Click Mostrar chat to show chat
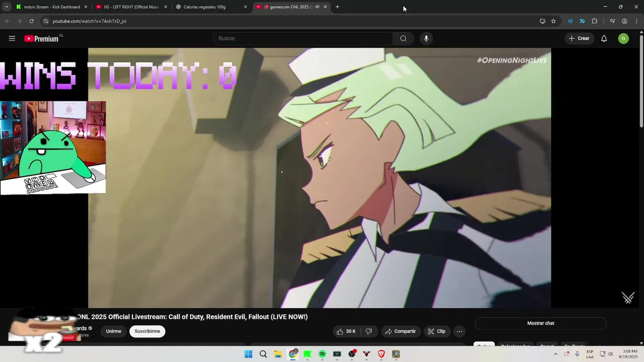Viewport: 644px width, 362px height. click(541, 323)
